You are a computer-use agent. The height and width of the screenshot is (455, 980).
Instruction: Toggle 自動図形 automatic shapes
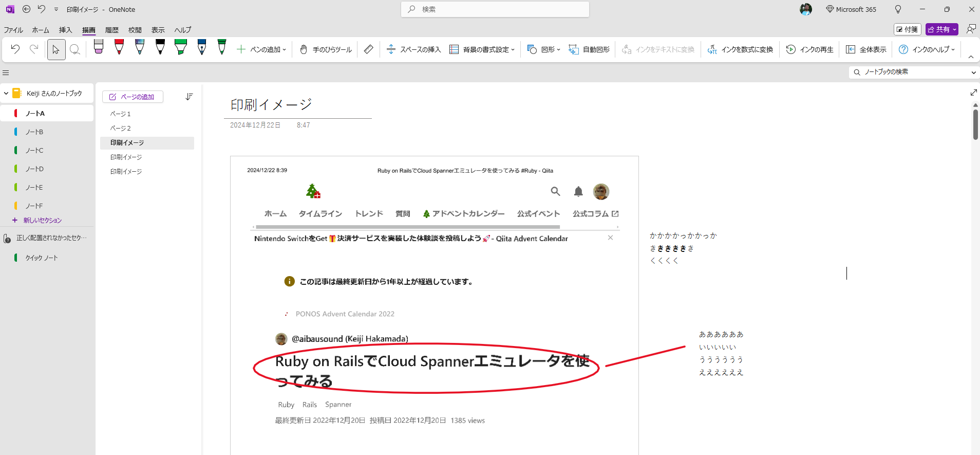pos(589,49)
